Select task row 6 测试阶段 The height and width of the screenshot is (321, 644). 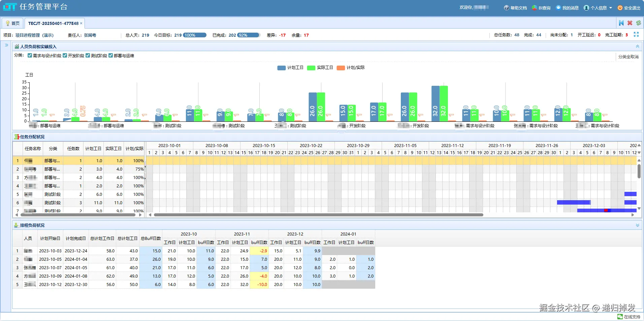tap(79, 203)
